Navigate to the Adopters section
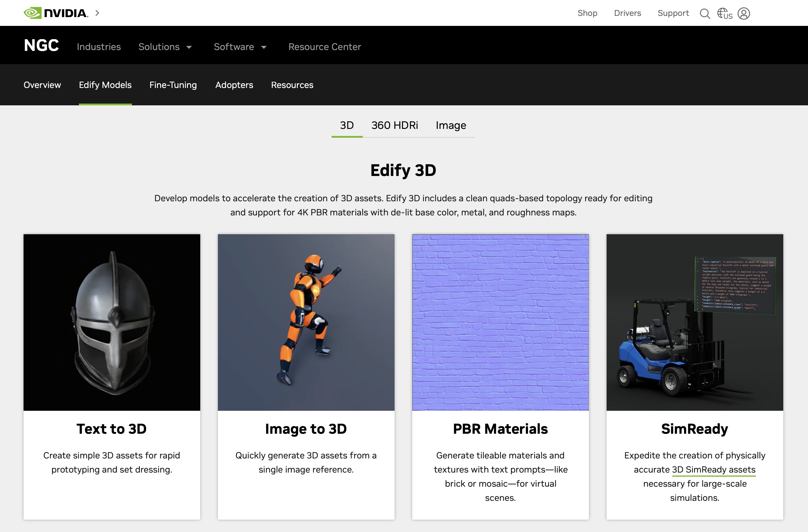Image resolution: width=808 pixels, height=532 pixels. click(234, 85)
